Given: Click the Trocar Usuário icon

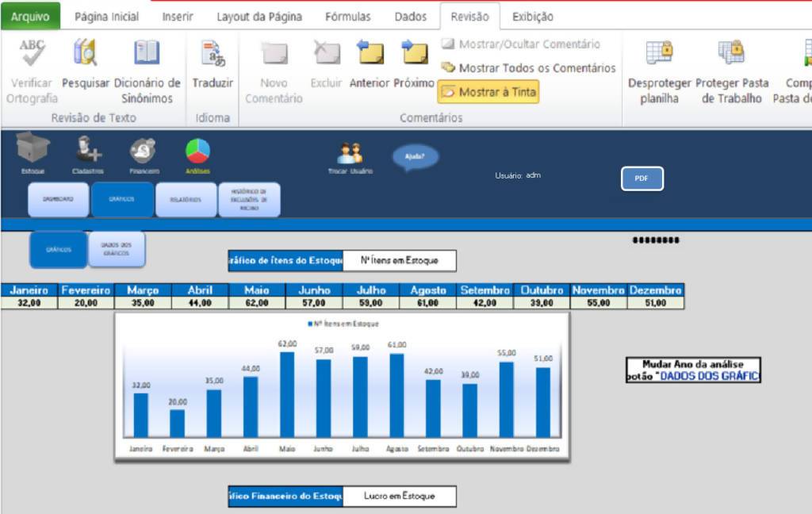Looking at the screenshot, I should [x=350, y=152].
